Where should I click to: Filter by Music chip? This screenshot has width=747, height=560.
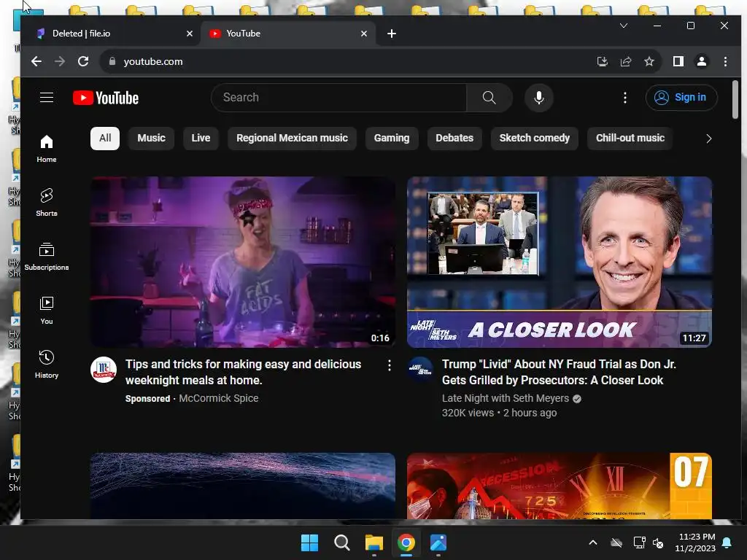[x=151, y=138]
